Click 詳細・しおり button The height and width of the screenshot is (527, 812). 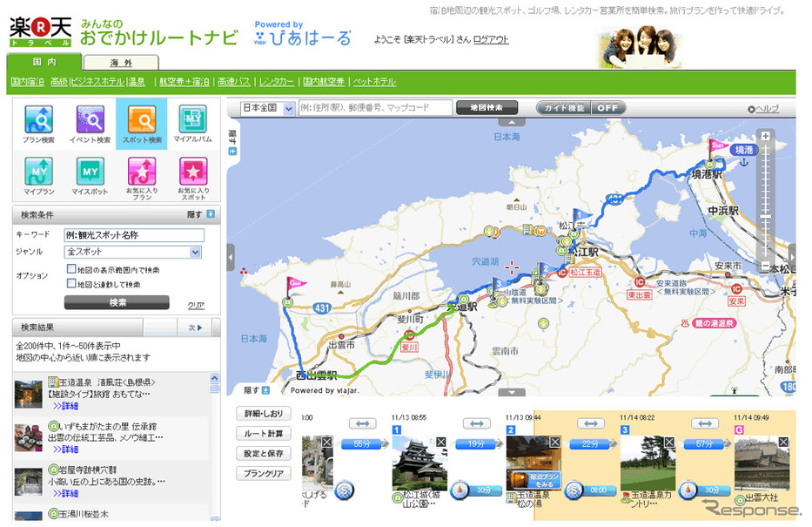click(264, 414)
